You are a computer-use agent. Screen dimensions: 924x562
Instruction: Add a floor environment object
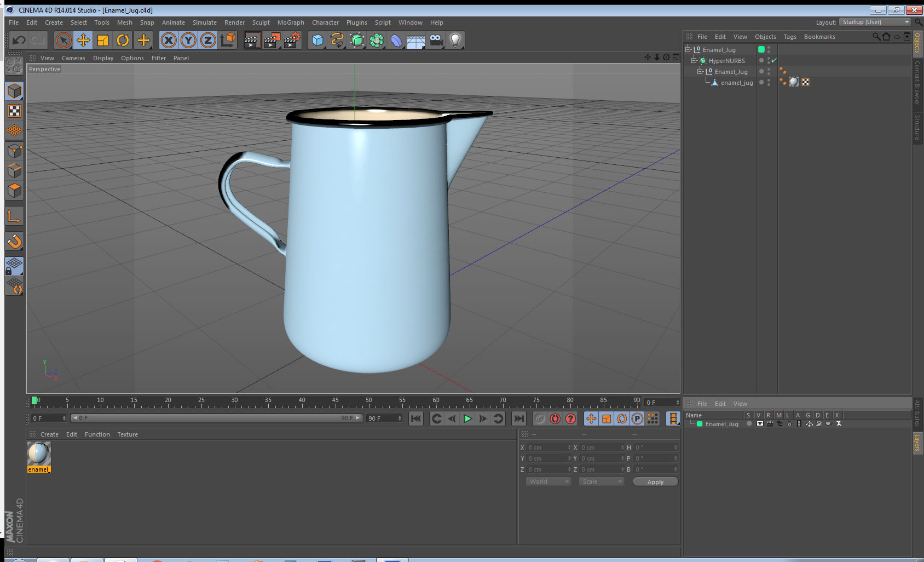[x=416, y=40]
